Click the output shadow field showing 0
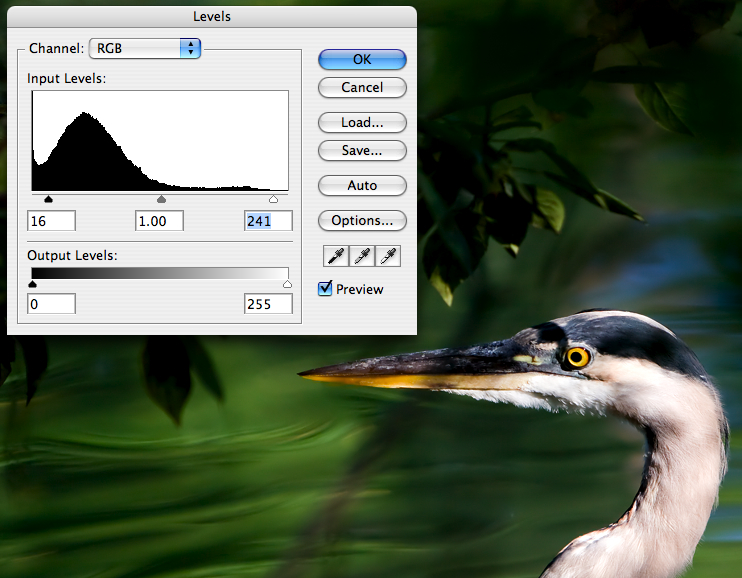The width and height of the screenshot is (742, 578). coord(51,304)
